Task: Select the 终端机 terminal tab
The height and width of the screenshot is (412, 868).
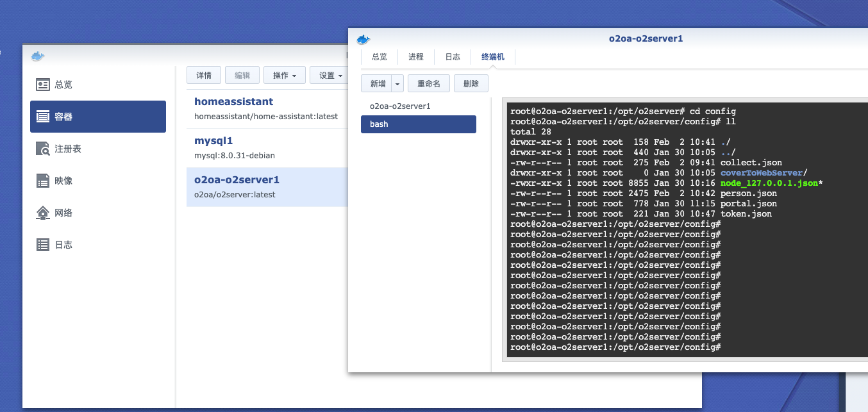Action: tap(493, 57)
